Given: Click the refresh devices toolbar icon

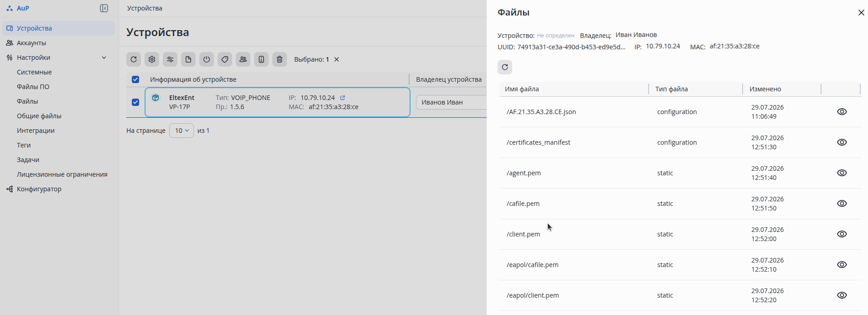Looking at the screenshot, I should (134, 59).
